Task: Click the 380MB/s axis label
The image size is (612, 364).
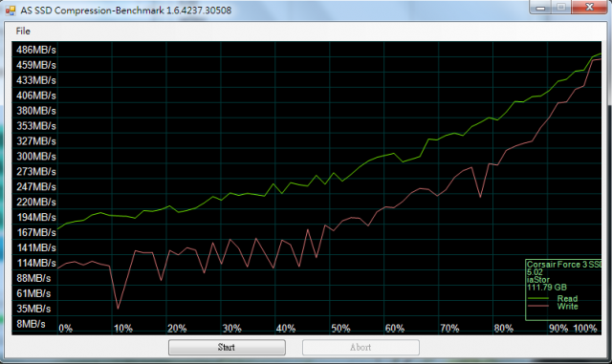Action: [x=36, y=111]
